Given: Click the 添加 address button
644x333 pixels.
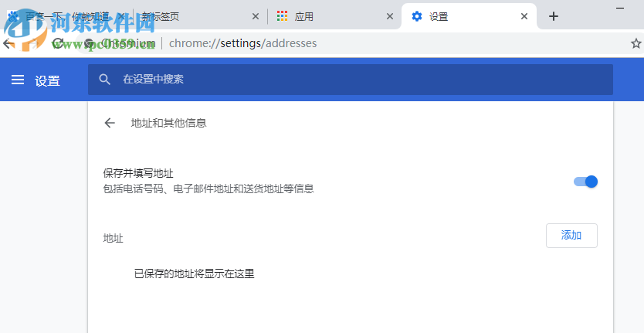Looking at the screenshot, I should pyautogui.click(x=571, y=236).
